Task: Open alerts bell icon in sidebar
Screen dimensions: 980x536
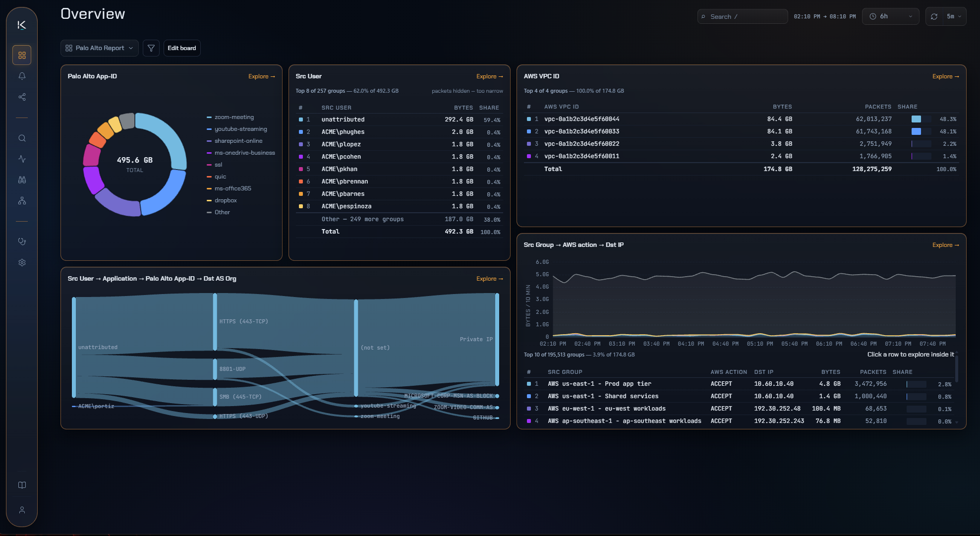Action: tap(22, 76)
